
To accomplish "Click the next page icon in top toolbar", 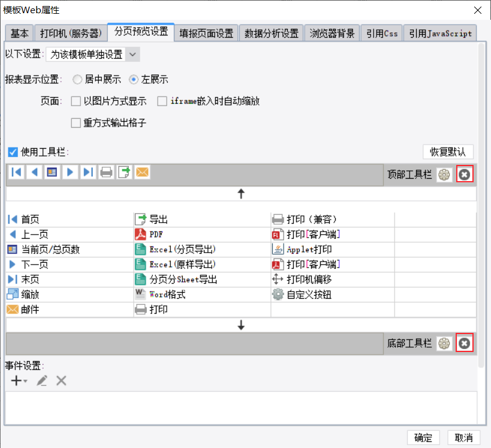I will click(x=70, y=172).
